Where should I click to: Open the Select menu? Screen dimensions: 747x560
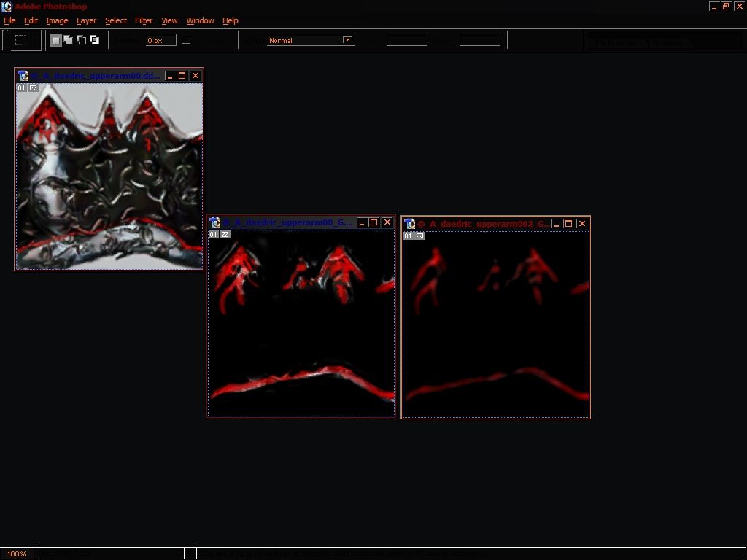pos(116,20)
